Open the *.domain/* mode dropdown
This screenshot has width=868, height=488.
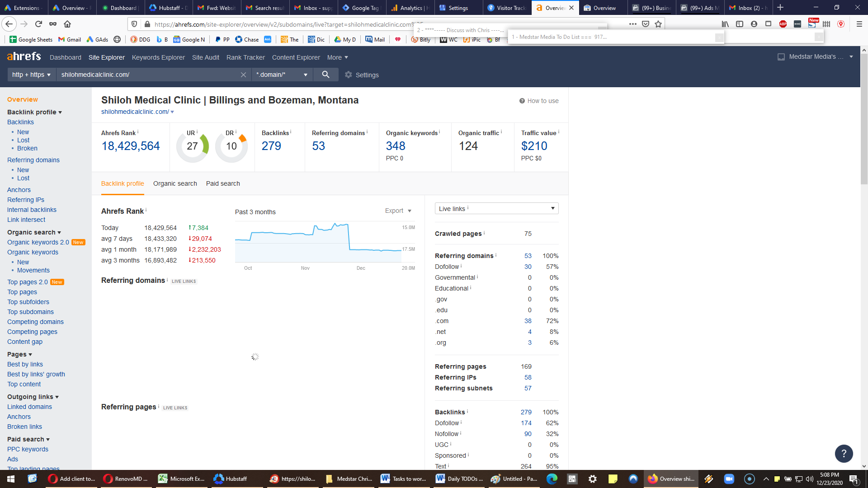(282, 75)
